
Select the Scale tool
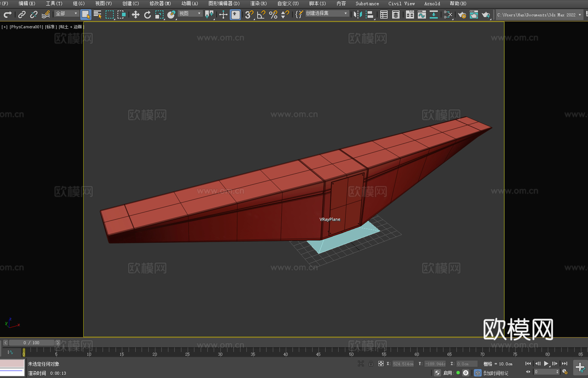[159, 14]
